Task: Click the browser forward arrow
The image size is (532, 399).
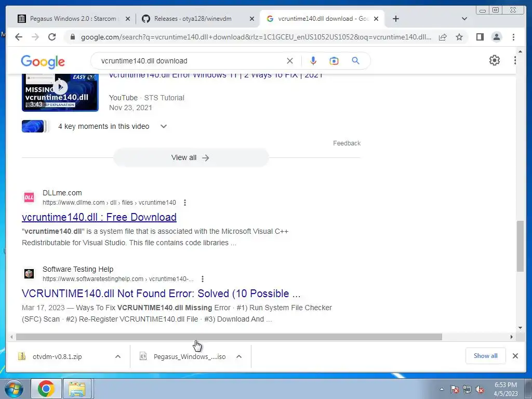Action: tap(35, 37)
